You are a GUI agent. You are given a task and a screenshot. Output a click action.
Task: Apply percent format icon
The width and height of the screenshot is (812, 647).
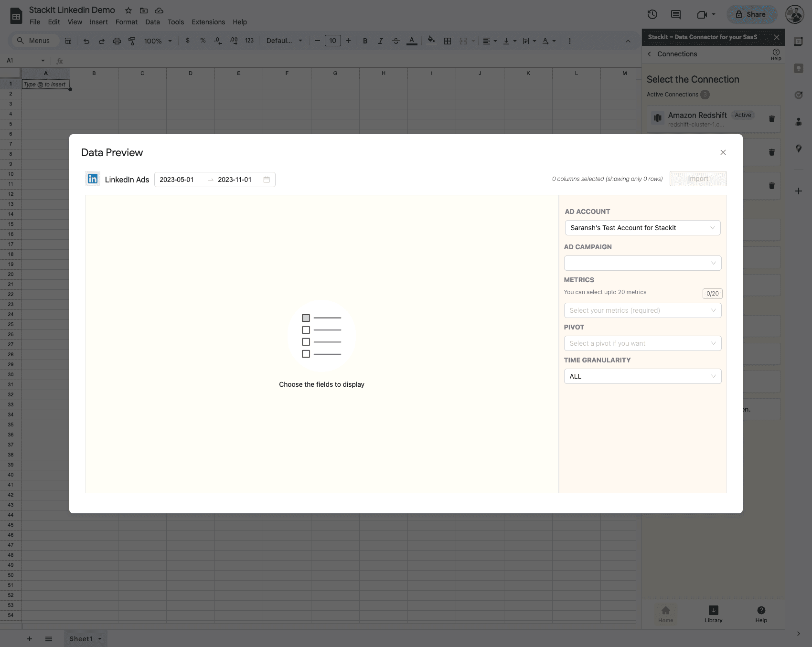coord(203,41)
